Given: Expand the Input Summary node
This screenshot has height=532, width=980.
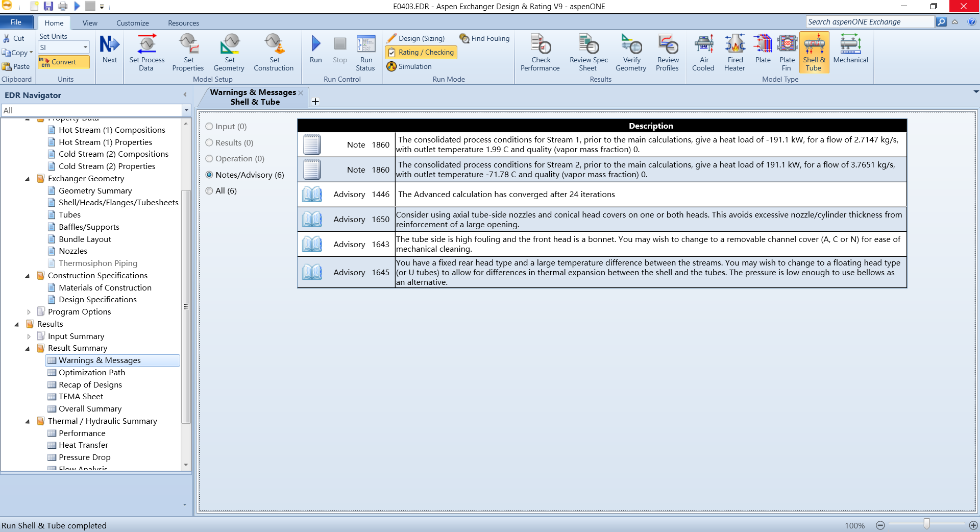Looking at the screenshot, I should click(29, 336).
